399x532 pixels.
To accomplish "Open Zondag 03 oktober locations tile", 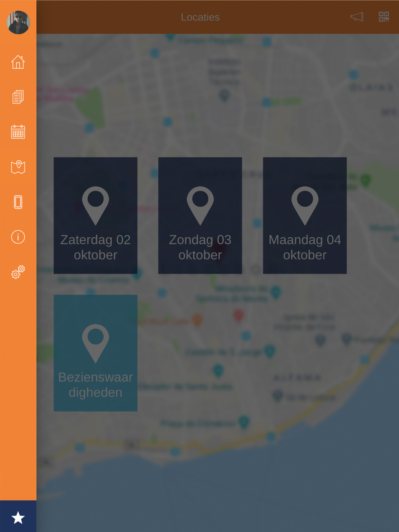I will pyautogui.click(x=200, y=215).
